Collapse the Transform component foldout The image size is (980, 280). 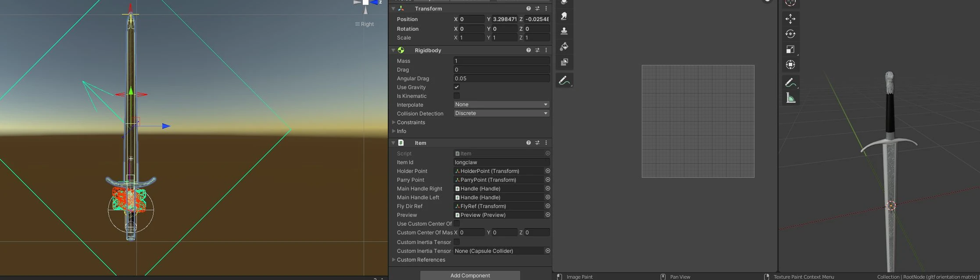coord(393,8)
